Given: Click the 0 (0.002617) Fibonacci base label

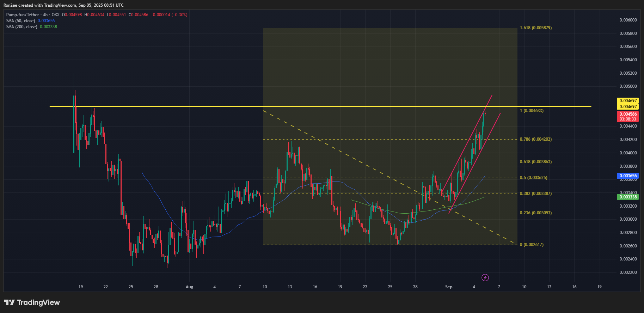Looking at the screenshot, I should pyautogui.click(x=532, y=245).
